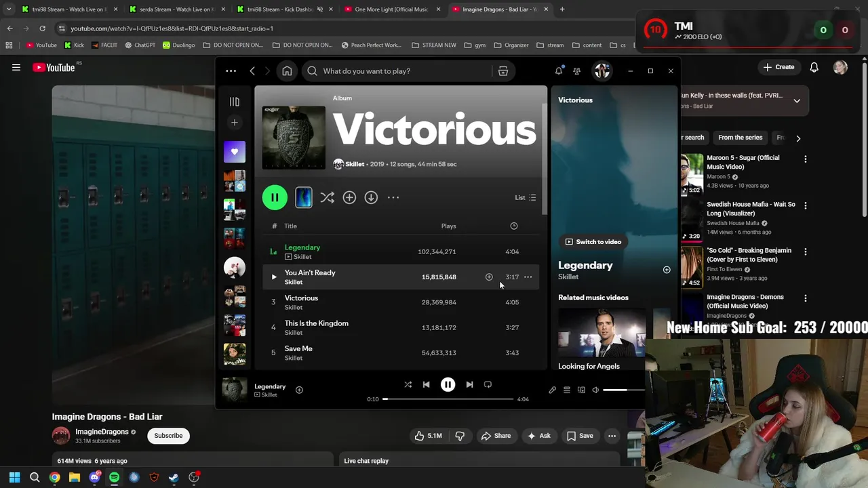Play You Ain't Ready track
The width and height of the screenshot is (868, 488).
274,277
